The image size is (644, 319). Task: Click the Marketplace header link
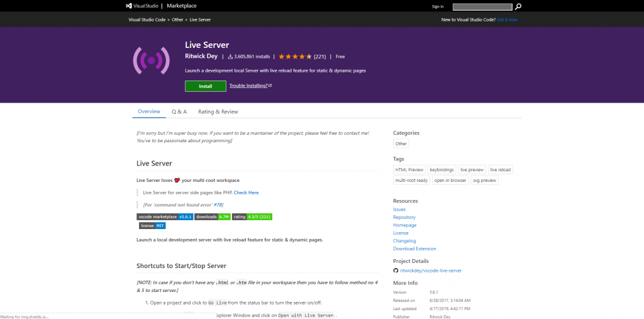pyautogui.click(x=182, y=6)
